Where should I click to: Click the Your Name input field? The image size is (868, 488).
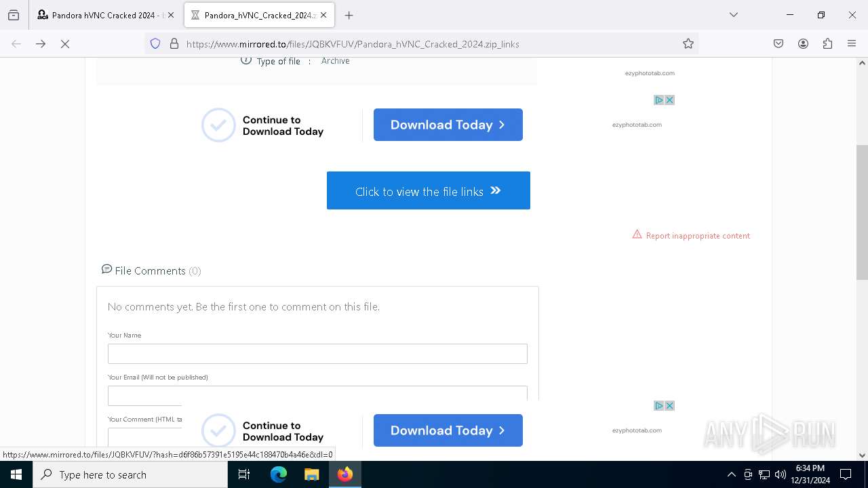click(x=317, y=354)
